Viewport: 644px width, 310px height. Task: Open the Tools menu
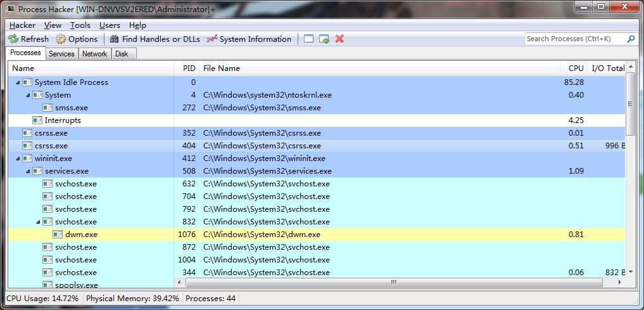[x=80, y=25]
